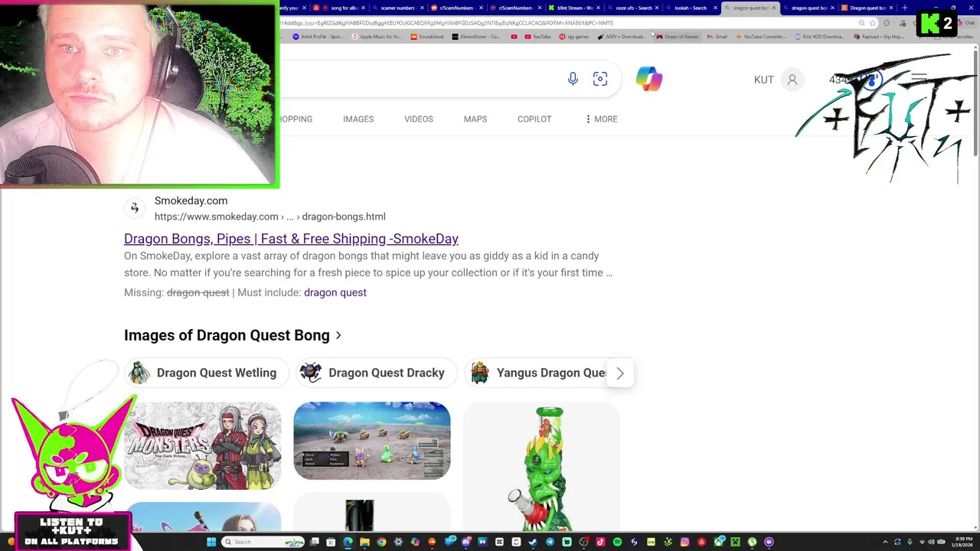The width and height of the screenshot is (980, 551).
Task: Click Windows Start button on taskbar
Action: 211,542
